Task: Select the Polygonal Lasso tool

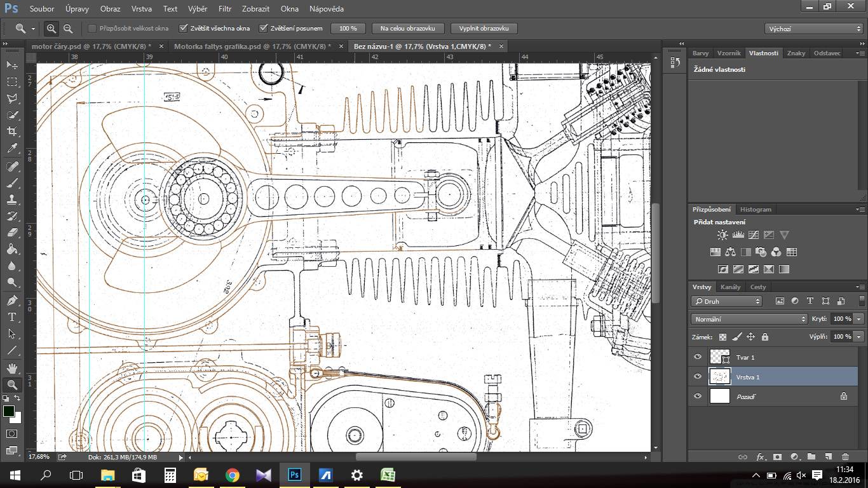Action: [12, 98]
